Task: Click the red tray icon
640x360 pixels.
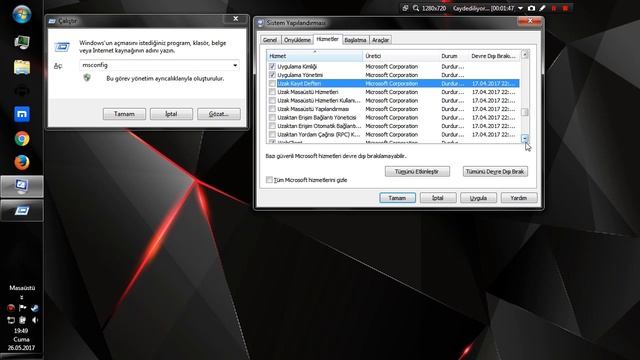Action: [11, 308]
